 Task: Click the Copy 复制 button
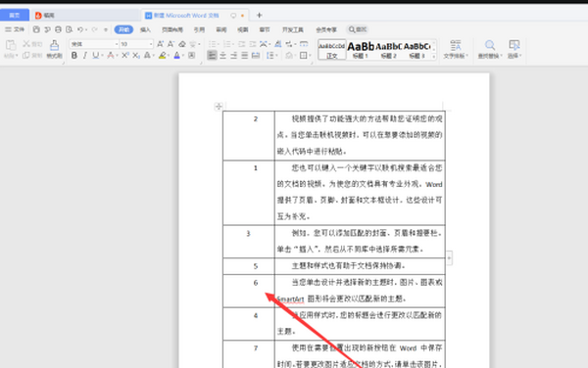point(32,56)
